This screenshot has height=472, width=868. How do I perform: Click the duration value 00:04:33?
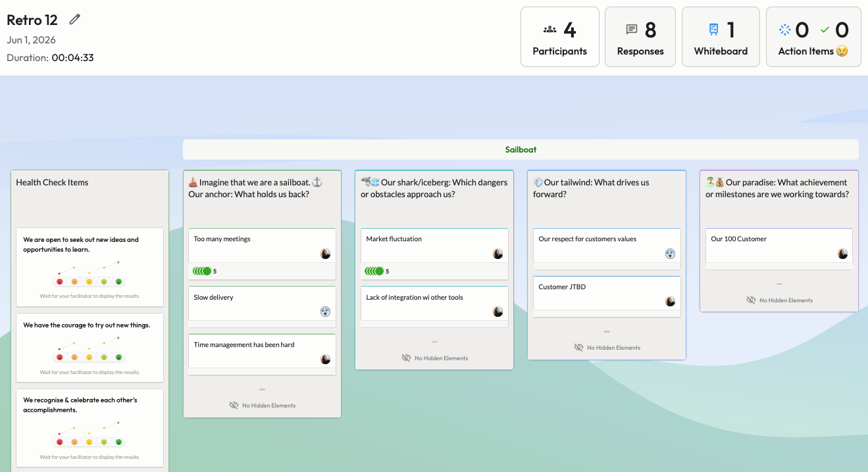pyautogui.click(x=73, y=57)
